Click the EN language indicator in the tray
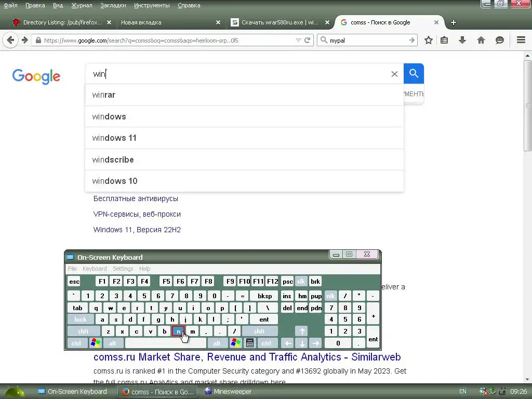The height and width of the screenshot is (399, 532). 463,391
